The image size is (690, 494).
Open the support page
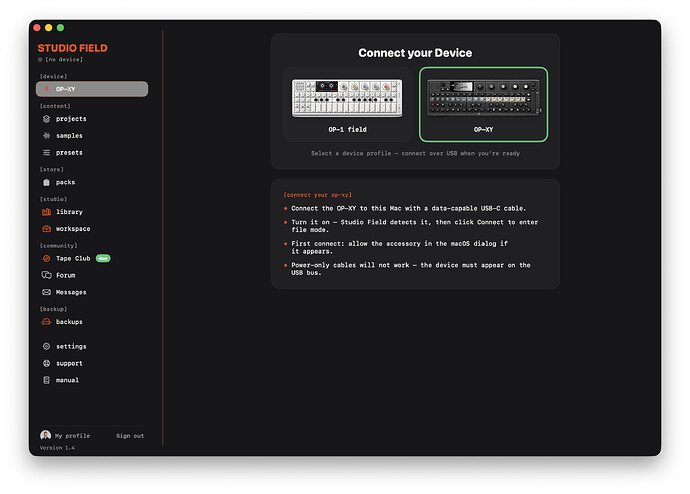tap(92, 363)
